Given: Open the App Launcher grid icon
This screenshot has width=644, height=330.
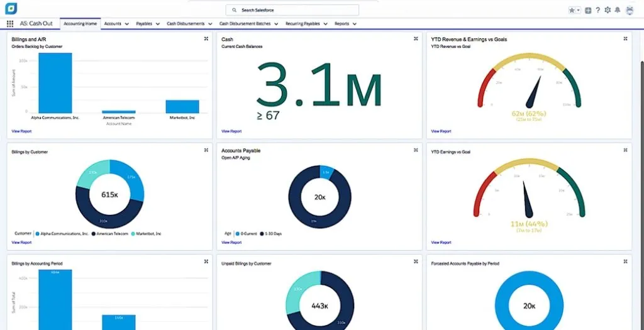Looking at the screenshot, I should coord(10,24).
